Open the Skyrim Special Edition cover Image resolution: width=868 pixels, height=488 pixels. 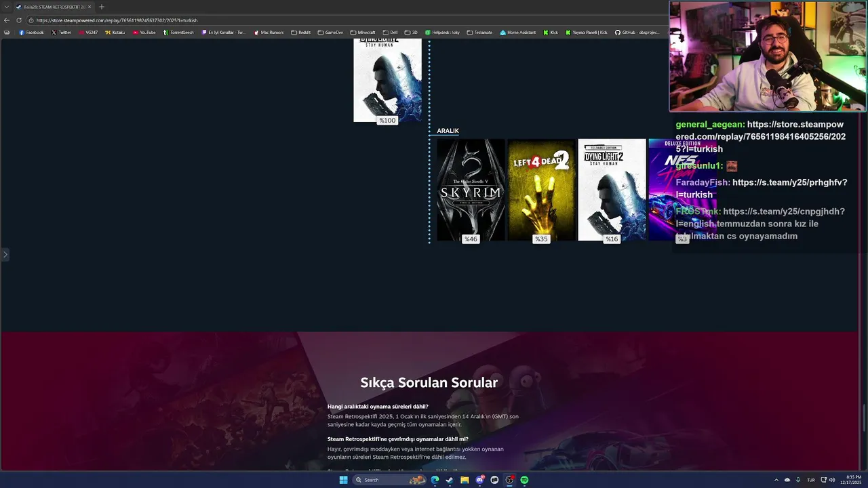pyautogui.click(x=471, y=190)
